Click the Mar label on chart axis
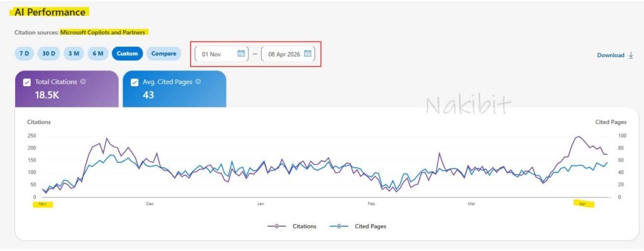This screenshot has height=251, width=644. [472, 204]
